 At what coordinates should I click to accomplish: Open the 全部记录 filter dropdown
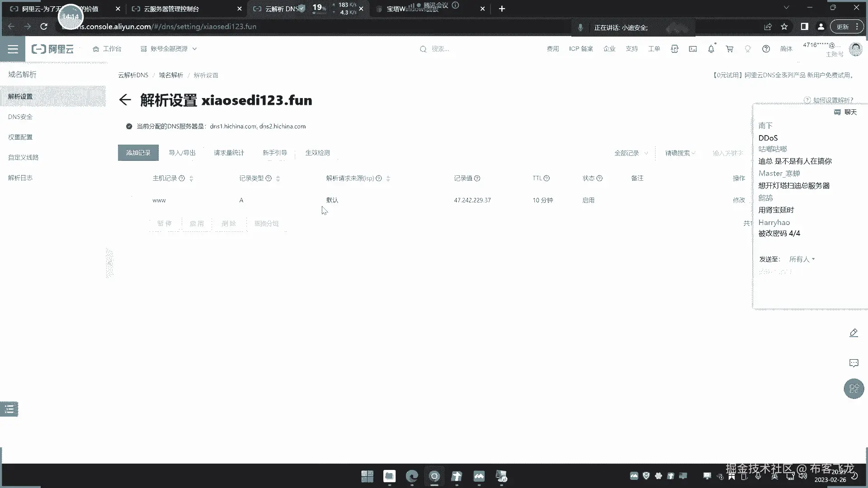631,153
